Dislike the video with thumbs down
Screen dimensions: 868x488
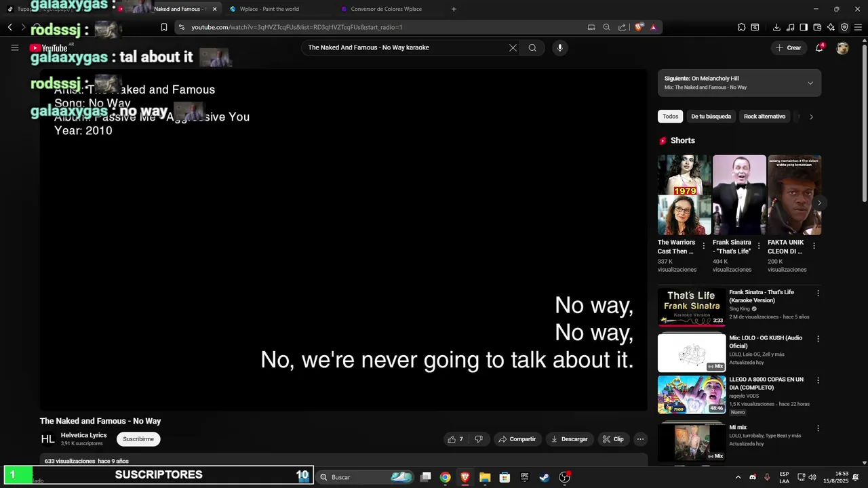479,439
